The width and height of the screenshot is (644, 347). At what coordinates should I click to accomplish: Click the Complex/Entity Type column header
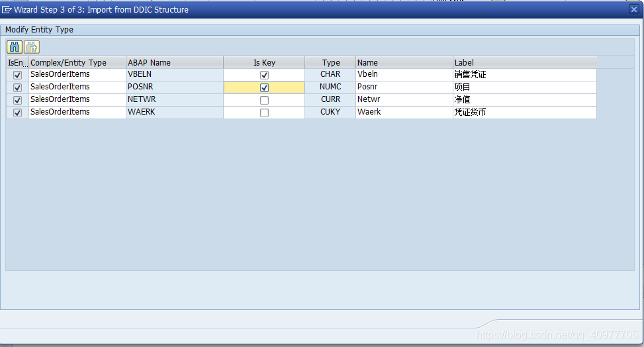coord(77,62)
